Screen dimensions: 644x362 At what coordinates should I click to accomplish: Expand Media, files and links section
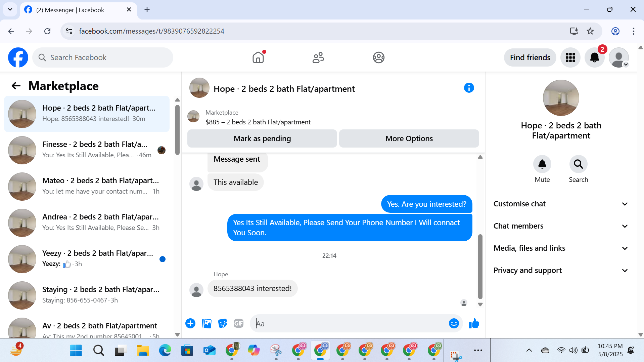[x=561, y=248]
